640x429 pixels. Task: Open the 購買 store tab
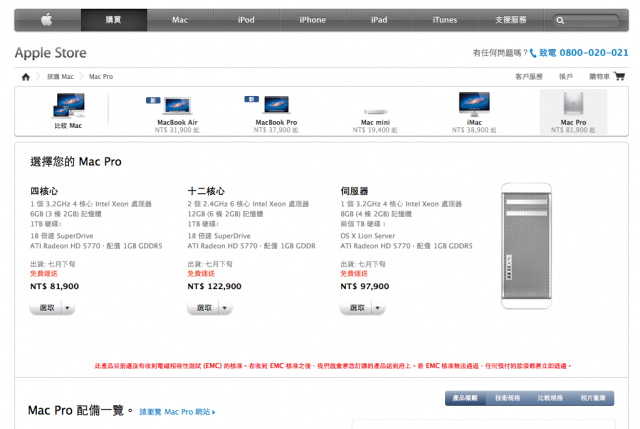[114, 20]
